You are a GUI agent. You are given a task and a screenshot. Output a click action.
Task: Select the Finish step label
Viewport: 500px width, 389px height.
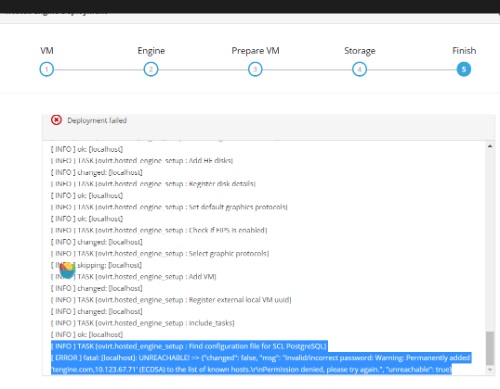point(464,51)
